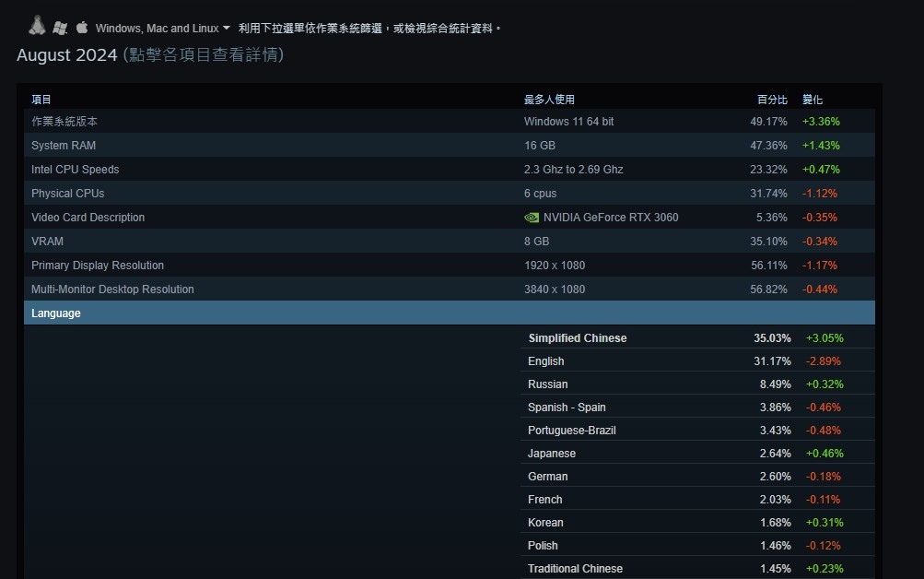
Task: Click the Apple logo icon
Action: [x=82, y=28]
